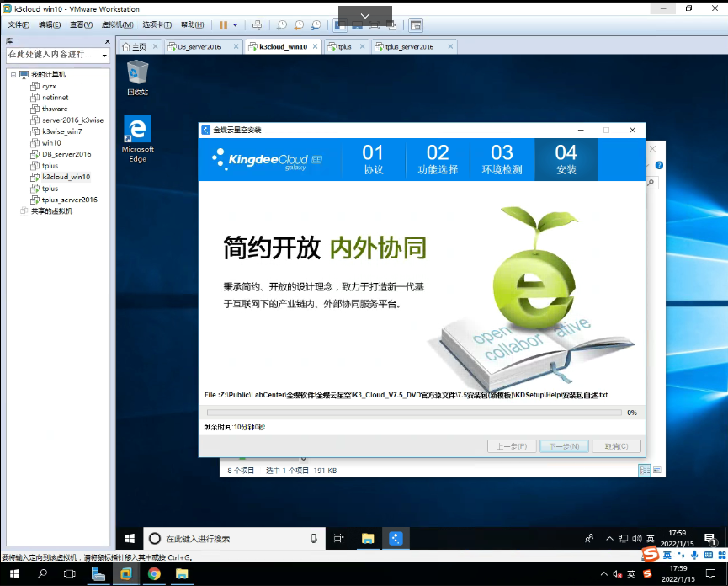The image size is (728, 586).
Task: Open Google Chrome from the host taskbar
Action: [x=154, y=574]
